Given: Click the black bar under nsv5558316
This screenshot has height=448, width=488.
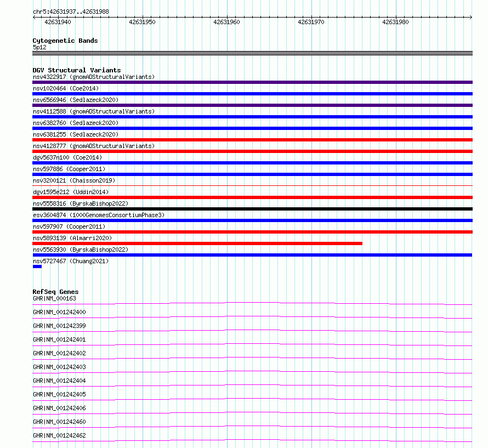Looking at the screenshot, I should tap(252, 209).
